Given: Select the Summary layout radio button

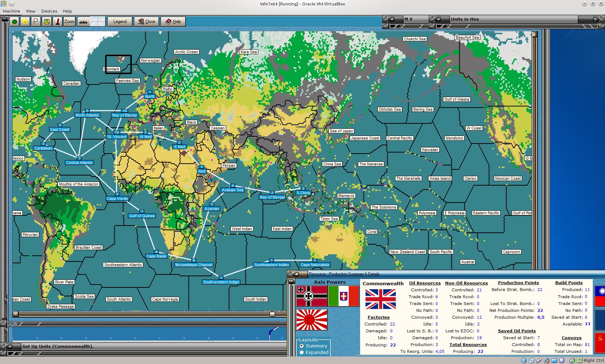Looking at the screenshot, I should click(x=302, y=346).
